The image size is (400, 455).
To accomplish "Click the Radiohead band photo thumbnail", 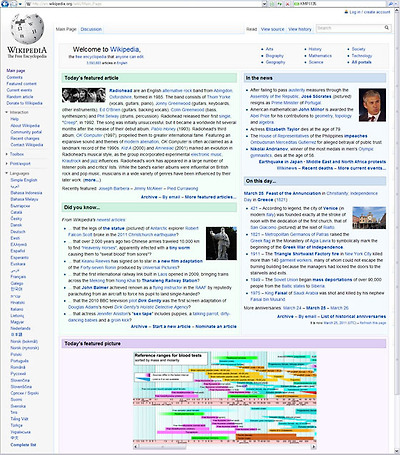I will 84,95.
